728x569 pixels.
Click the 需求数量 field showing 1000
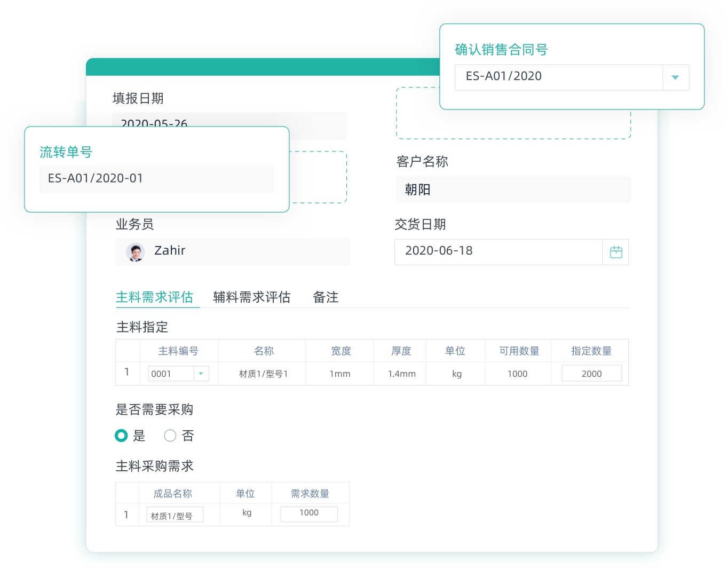[x=309, y=513]
